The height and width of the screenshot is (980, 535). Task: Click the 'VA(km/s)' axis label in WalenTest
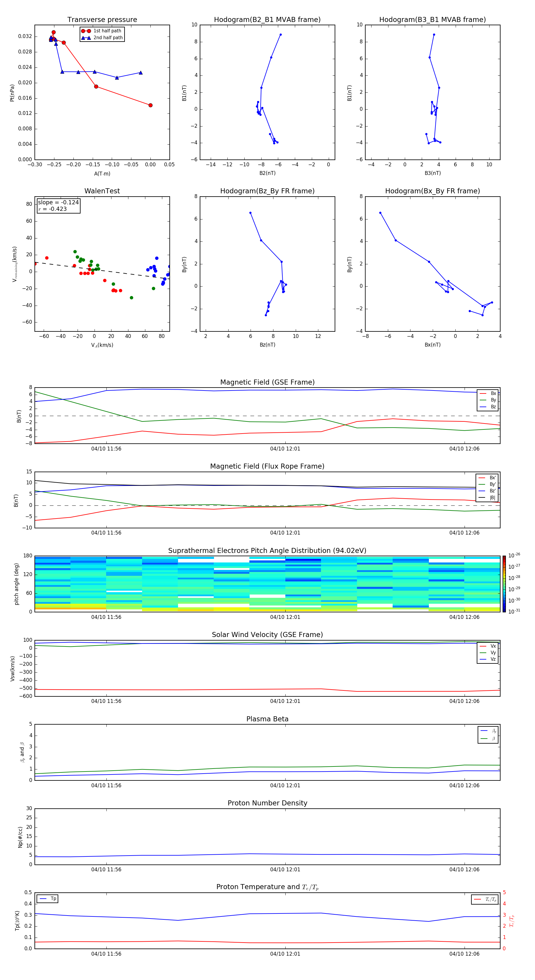click(102, 345)
